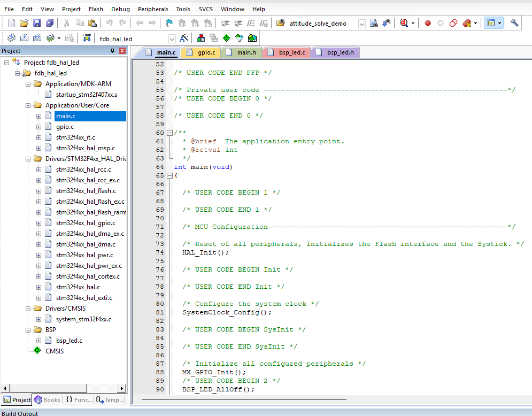
Task: Collapse the Drivers/CMSIS folder
Action: [28, 309]
